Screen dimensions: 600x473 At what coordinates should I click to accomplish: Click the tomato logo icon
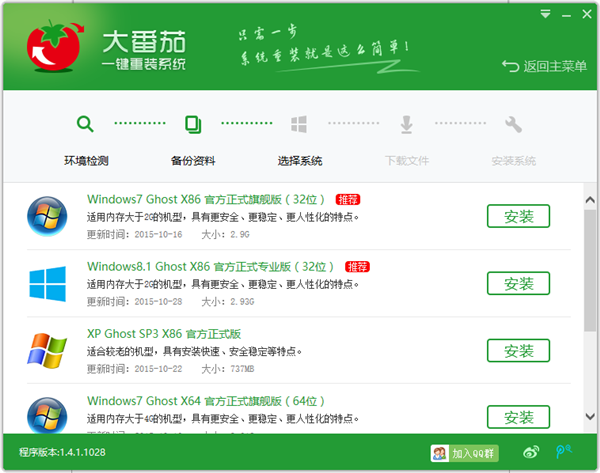[x=55, y=46]
